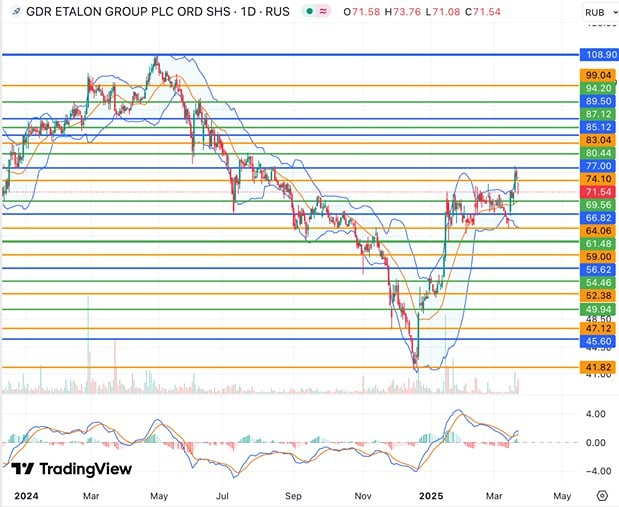This screenshot has width=619, height=507.
Task: Click the pink approximate-data icon in header
Action: pos(323,11)
